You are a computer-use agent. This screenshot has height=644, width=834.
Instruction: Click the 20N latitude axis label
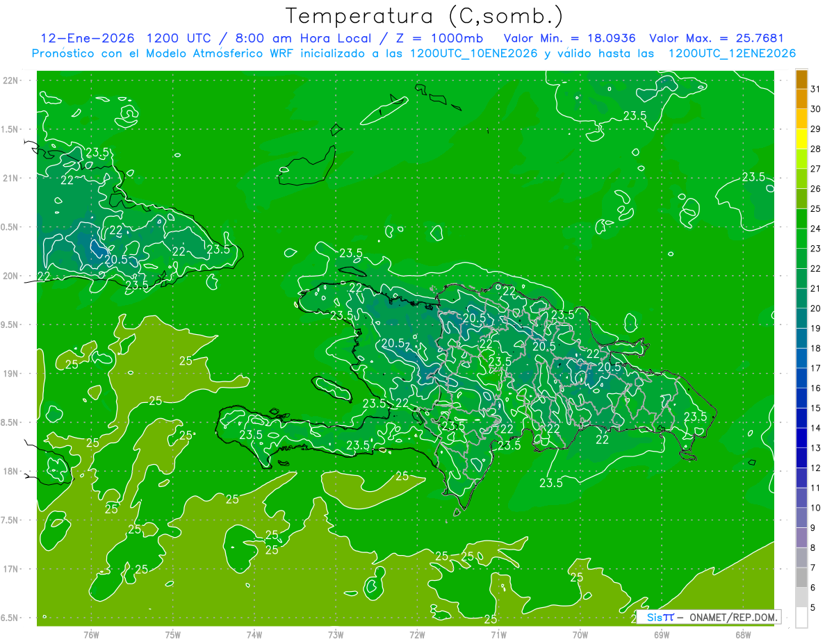(11, 276)
